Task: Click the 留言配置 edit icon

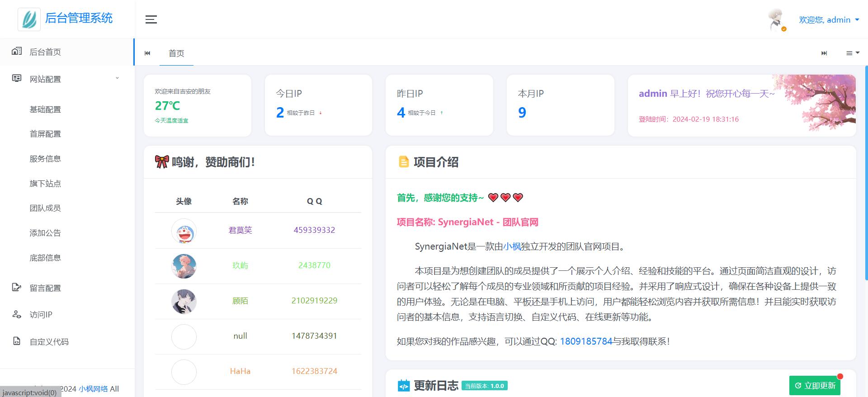Action: click(17, 288)
